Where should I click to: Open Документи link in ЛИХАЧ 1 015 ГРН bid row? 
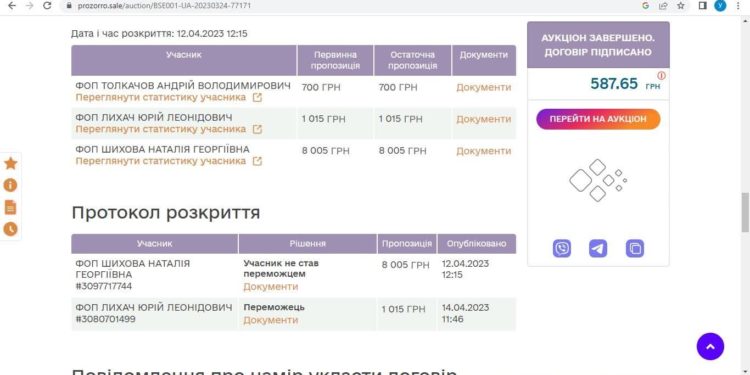(x=484, y=119)
